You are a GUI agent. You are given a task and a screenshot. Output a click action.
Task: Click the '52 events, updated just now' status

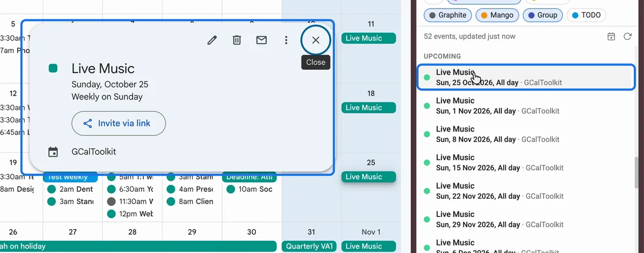(x=470, y=37)
